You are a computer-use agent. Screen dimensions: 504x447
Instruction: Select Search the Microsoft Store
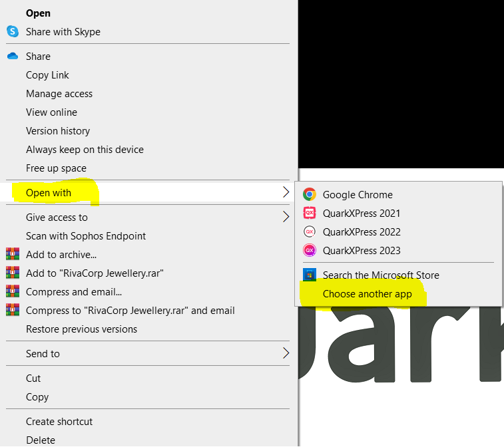click(399, 275)
